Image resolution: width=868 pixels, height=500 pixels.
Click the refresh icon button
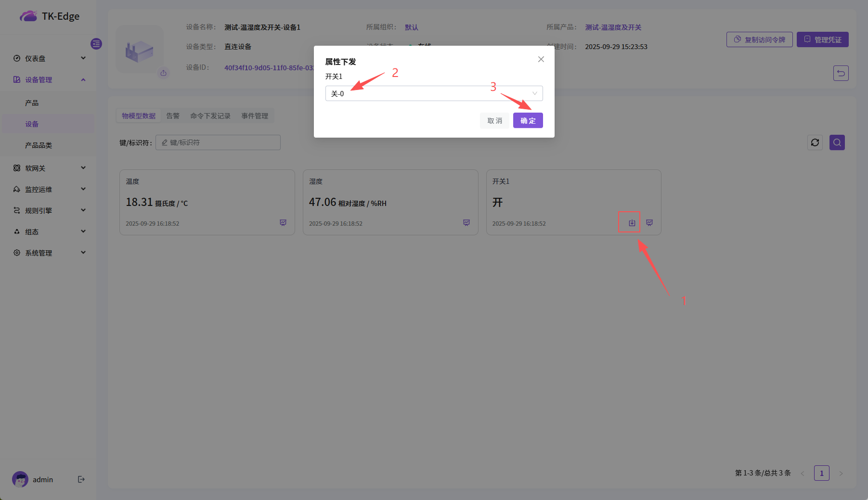[815, 142]
